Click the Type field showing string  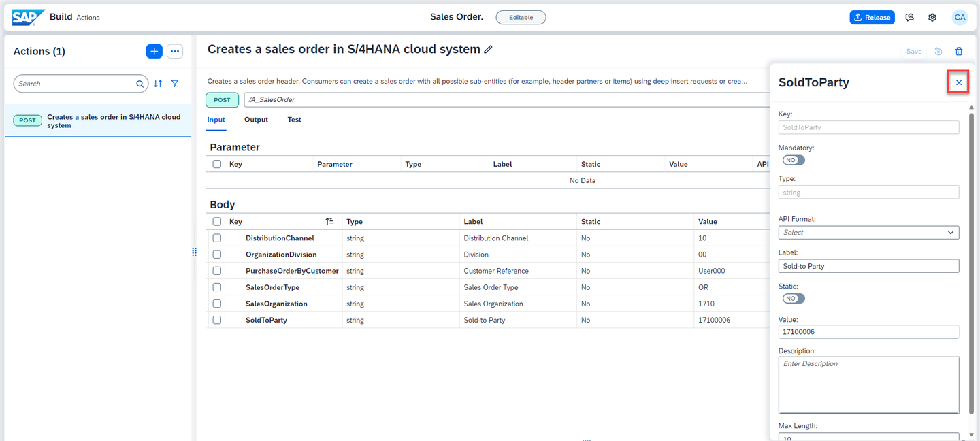click(x=868, y=193)
